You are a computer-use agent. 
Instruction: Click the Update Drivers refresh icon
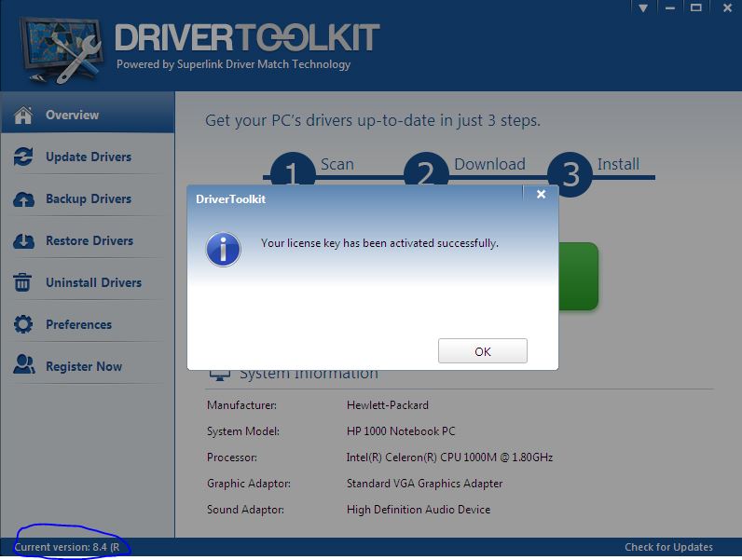23,157
